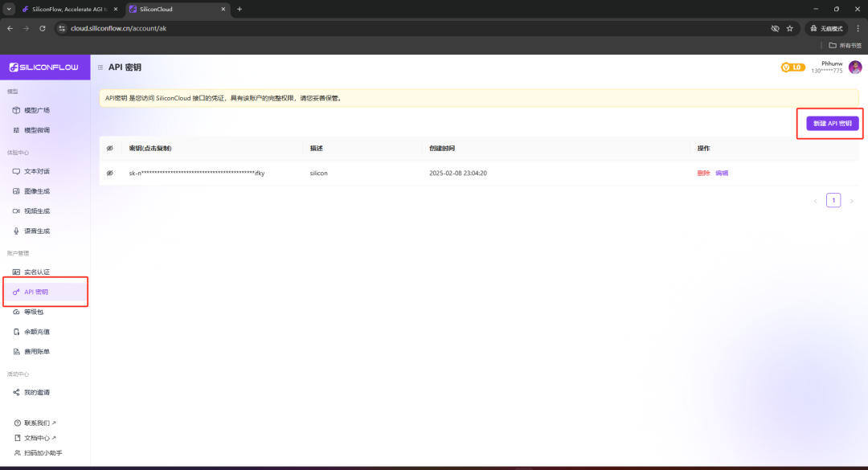Click the yellow API密钥 notice banner
868x470 pixels.
tap(479, 98)
